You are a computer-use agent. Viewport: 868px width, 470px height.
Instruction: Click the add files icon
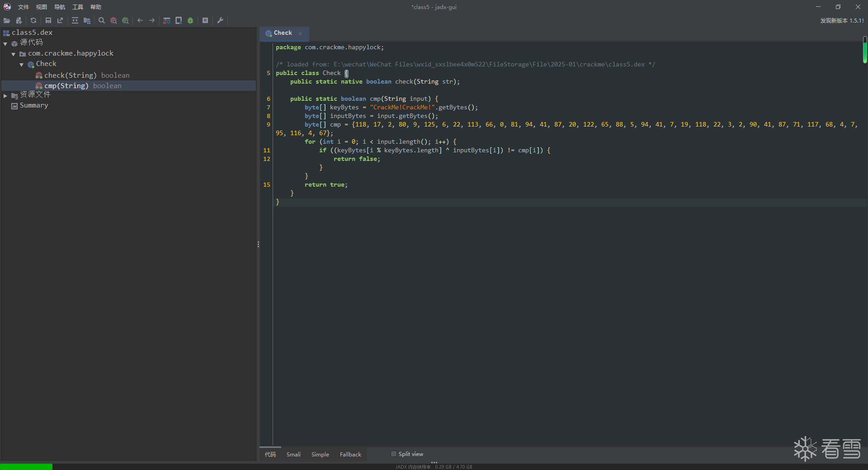(19, 20)
